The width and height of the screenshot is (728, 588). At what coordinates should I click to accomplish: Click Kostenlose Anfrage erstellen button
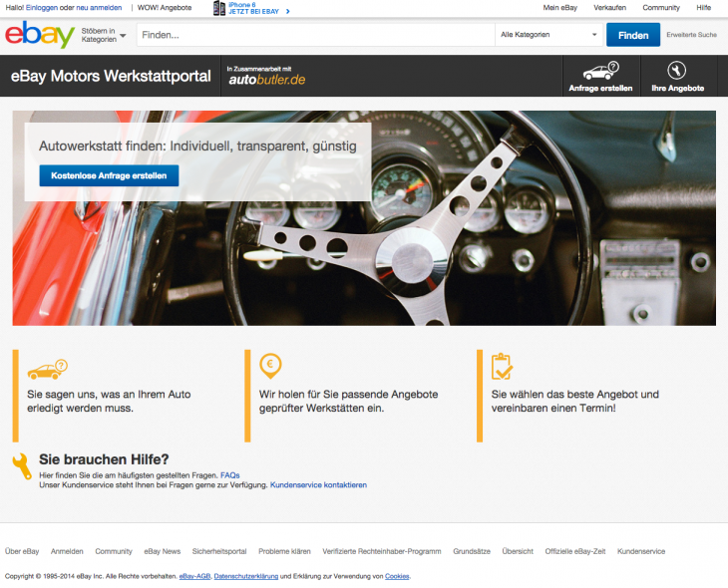109,175
